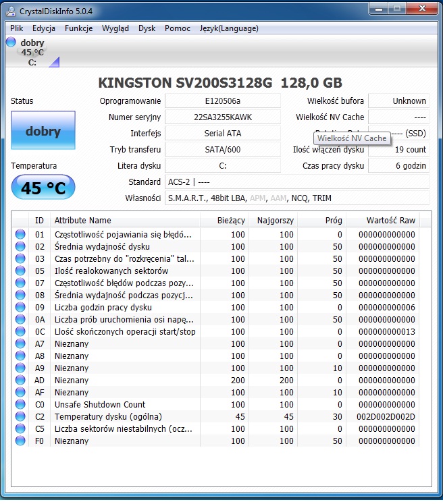Image resolution: width=443 pixels, height=504 pixels.
Task: Click the drive letter field C:
Action: coord(223,165)
